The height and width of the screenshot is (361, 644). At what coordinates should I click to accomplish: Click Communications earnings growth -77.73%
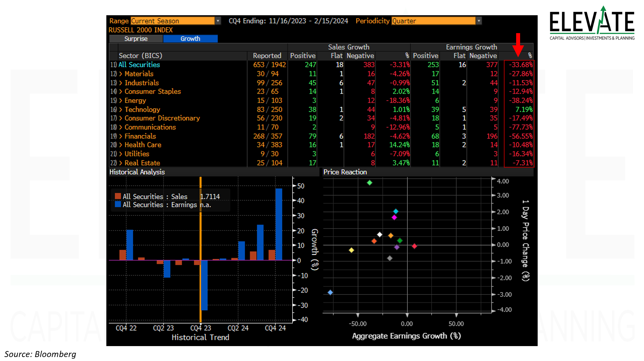(520, 127)
